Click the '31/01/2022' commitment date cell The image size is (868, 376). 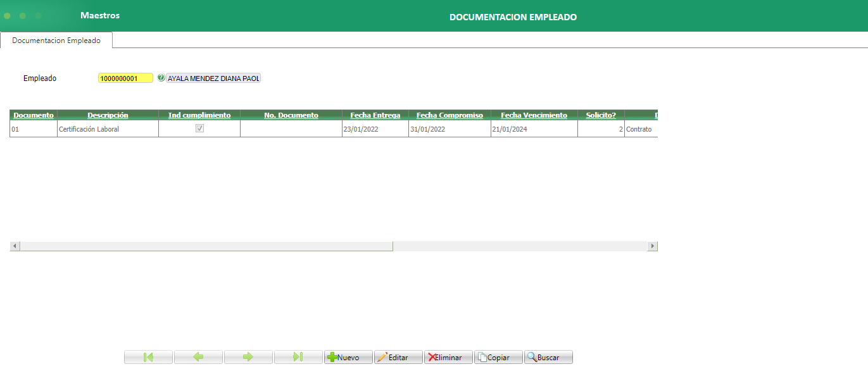pyautogui.click(x=450, y=128)
